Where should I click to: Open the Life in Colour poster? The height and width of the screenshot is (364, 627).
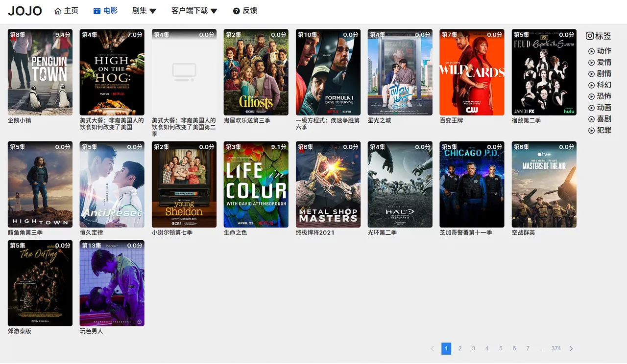pos(256,184)
